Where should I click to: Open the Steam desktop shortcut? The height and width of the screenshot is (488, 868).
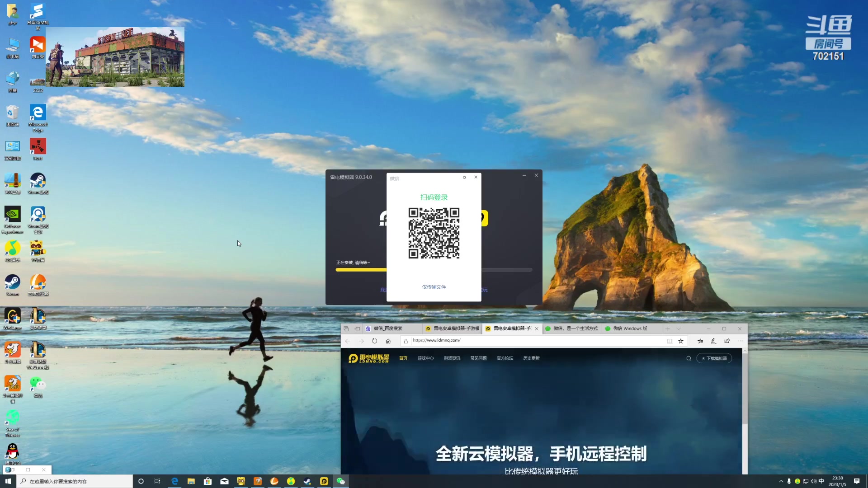tap(13, 285)
